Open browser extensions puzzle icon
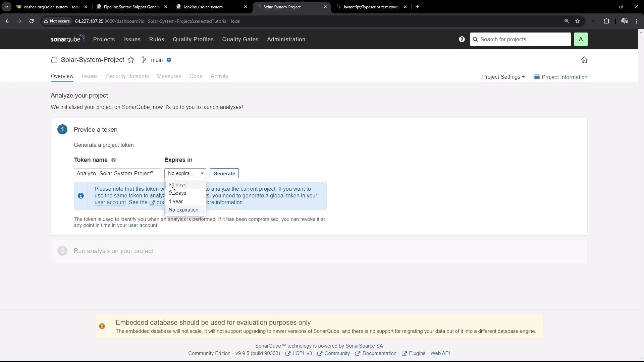 [606, 21]
